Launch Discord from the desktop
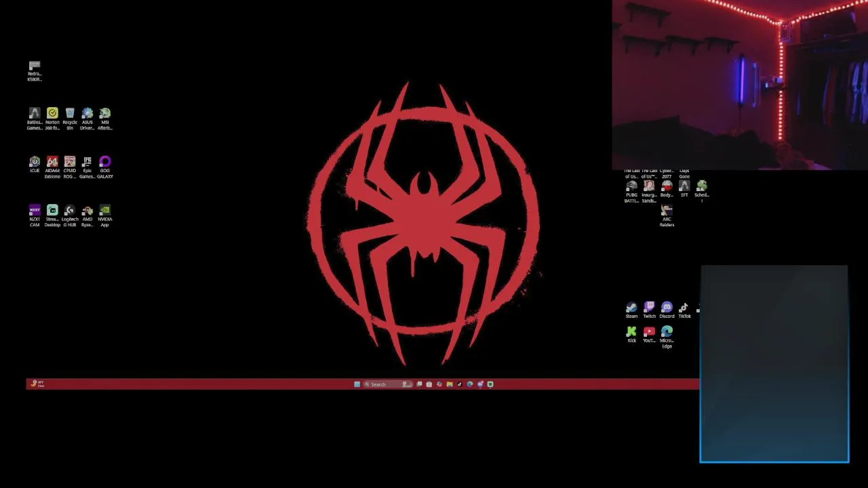868x488 pixels. click(x=667, y=310)
